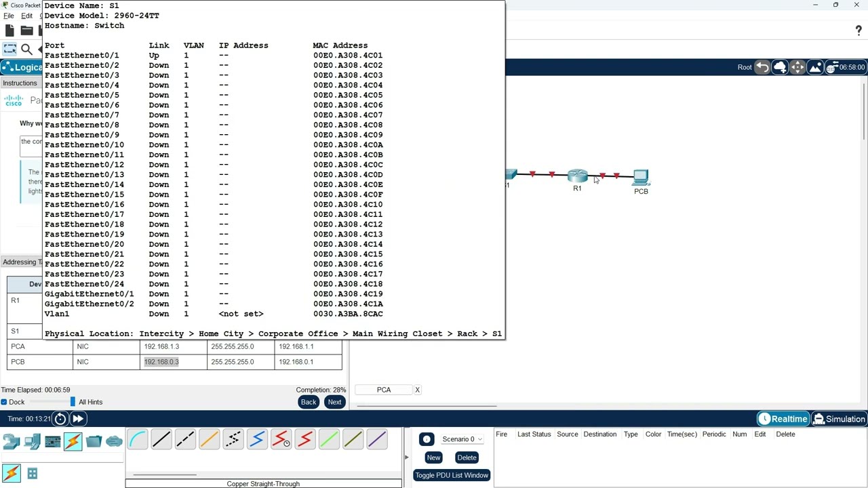Choose the Copper Straight-Through black cable
The width and height of the screenshot is (868, 488).
tap(161, 440)
